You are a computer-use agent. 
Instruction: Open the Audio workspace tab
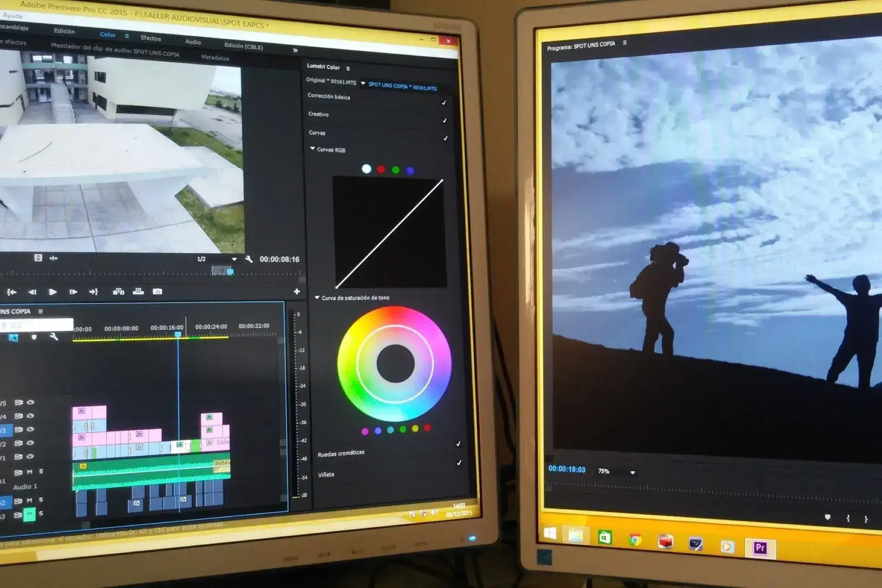pos(193,42)
